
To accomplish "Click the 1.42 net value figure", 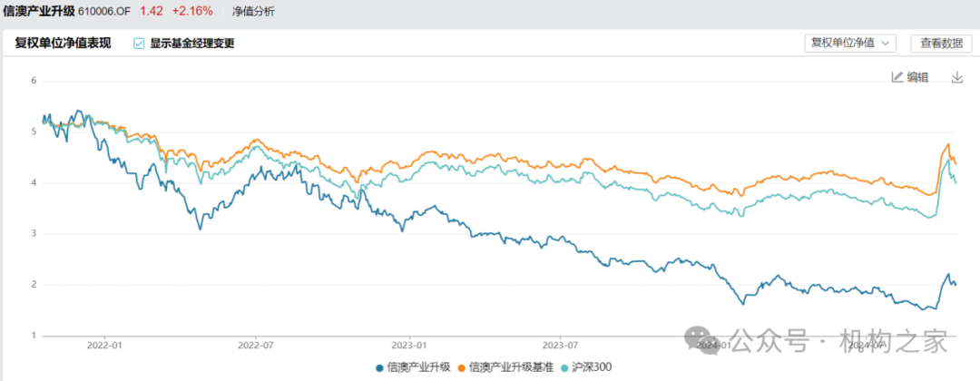I will (x=151, y=11).
